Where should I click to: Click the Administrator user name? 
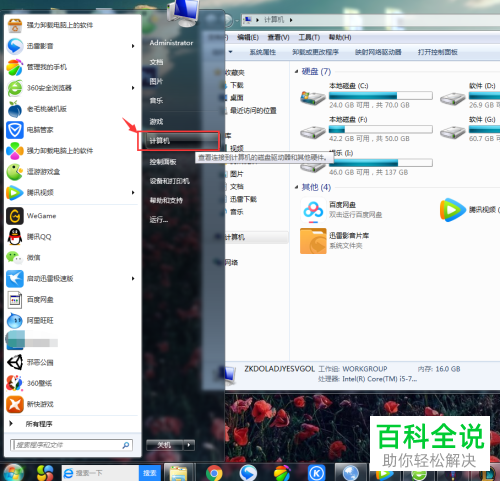171,43
